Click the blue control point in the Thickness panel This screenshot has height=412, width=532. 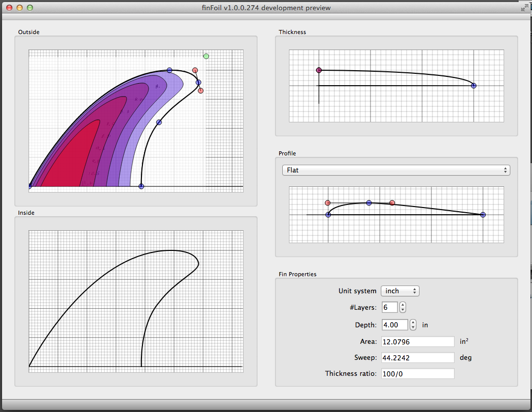click(x=473, y=86)
